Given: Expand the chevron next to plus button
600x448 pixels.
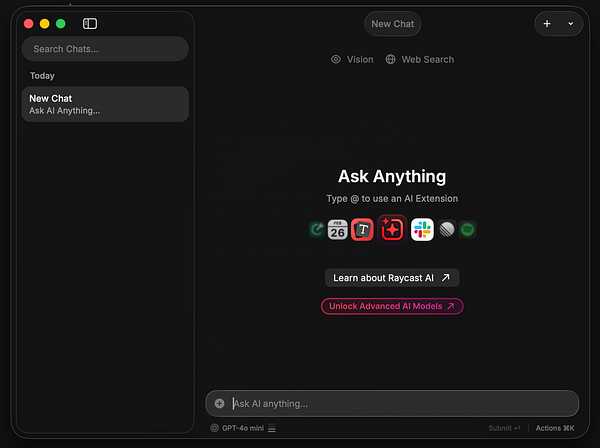Looking at the screenshot, I should 571,24.
